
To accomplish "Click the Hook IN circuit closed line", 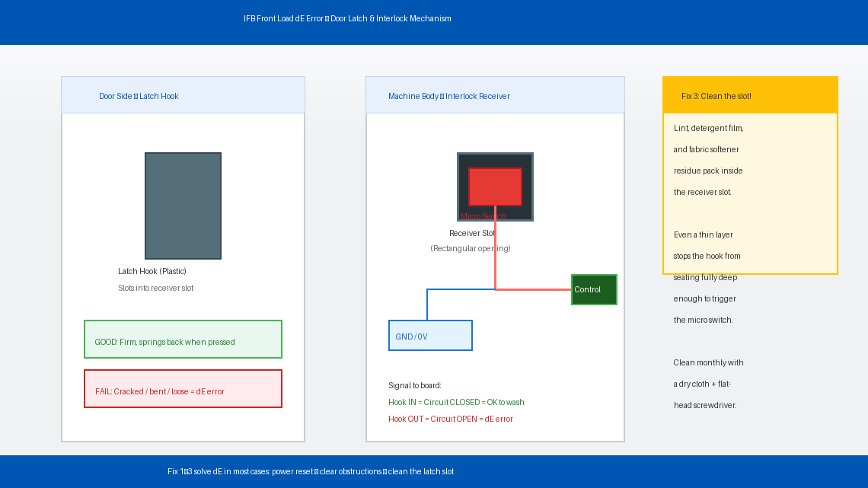I will pos(456,402).
